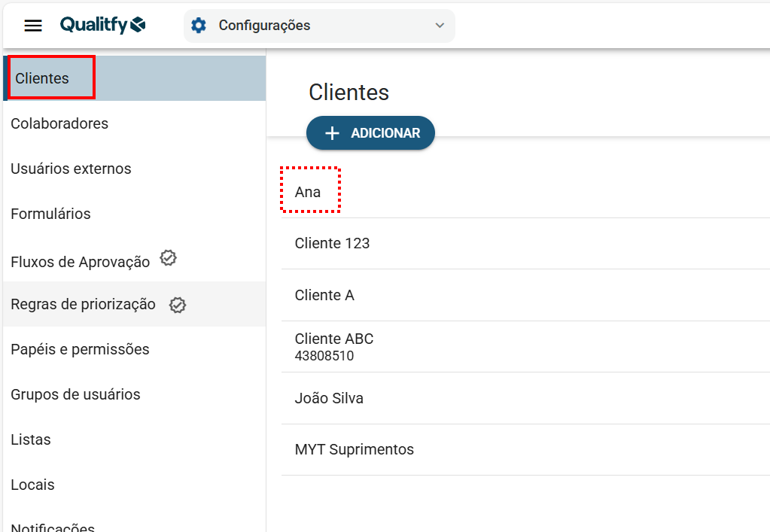The width and height of the screenshot is (770, 532).
Task: Choose MYT Suprimentos in the client list
Action: (x=355, y=449)
